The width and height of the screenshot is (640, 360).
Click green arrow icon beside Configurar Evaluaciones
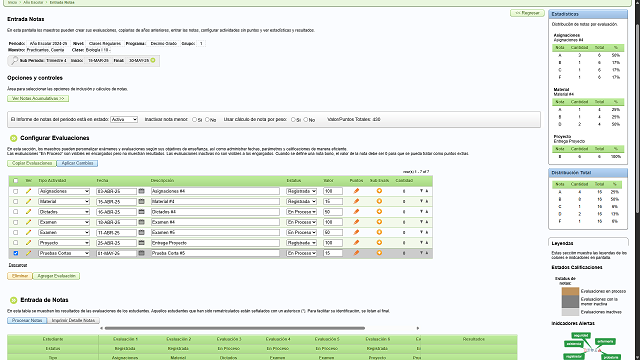click(x=13, y=138)
